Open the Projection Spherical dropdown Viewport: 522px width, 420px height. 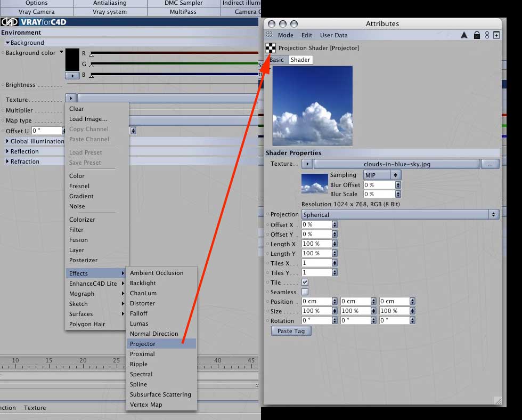(x=400, y=214)
